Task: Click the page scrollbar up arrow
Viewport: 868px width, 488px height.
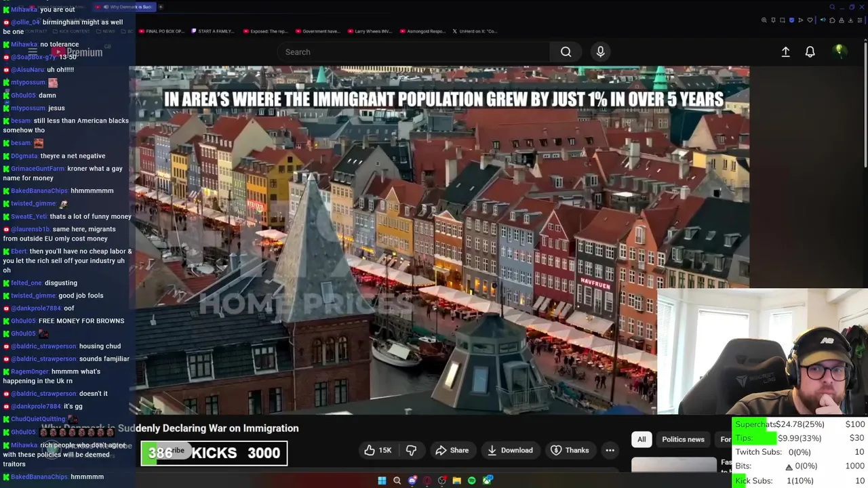Action: tap(864, 39)
